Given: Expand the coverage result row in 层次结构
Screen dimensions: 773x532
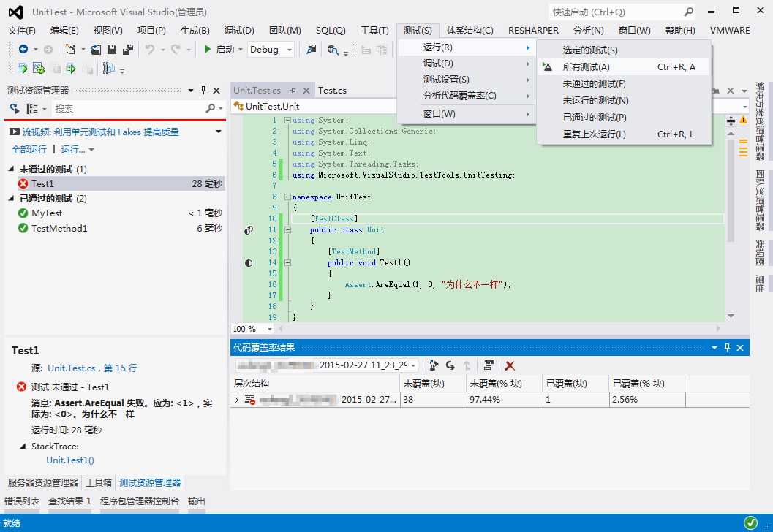Looking at the screenshot, I should click(x=237, y=400).
